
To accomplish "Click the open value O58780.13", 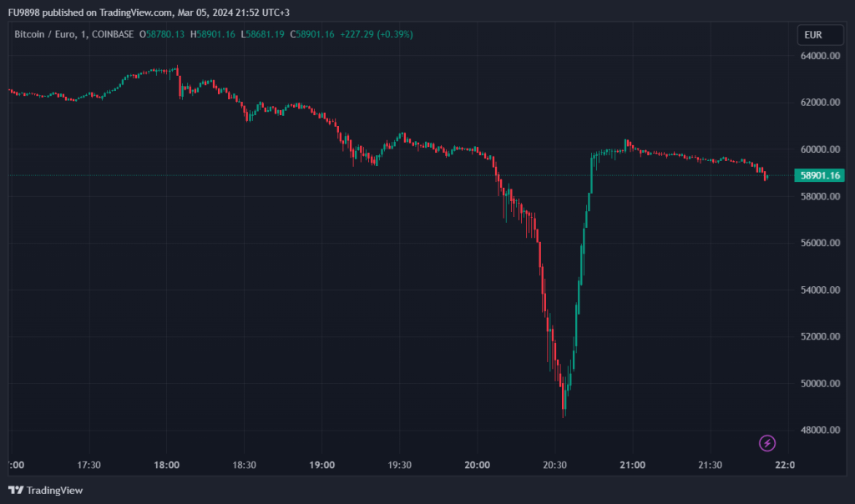I will coord(163,34).
